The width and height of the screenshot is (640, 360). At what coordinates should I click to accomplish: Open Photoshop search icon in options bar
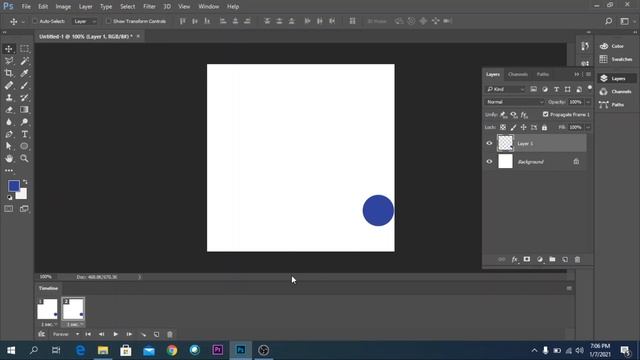pyautogui.click(x=609, y=21)
